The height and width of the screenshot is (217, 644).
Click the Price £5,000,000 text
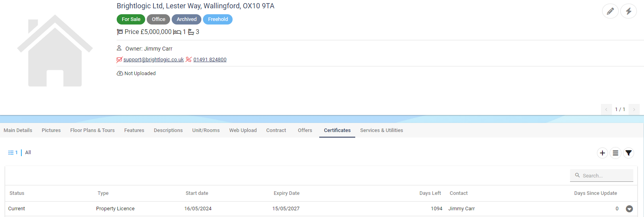pos(148,32)
